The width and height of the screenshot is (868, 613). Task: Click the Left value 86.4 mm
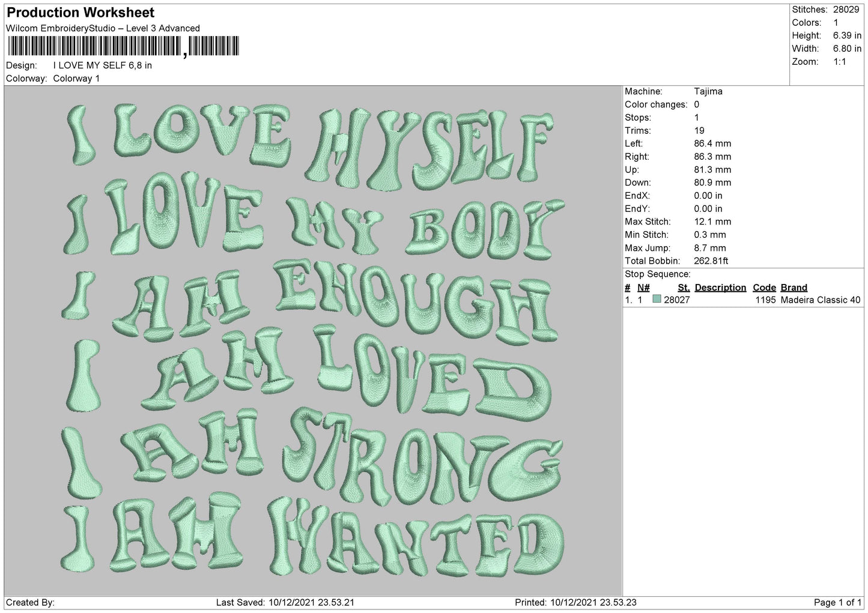click(x=713, y=143)
